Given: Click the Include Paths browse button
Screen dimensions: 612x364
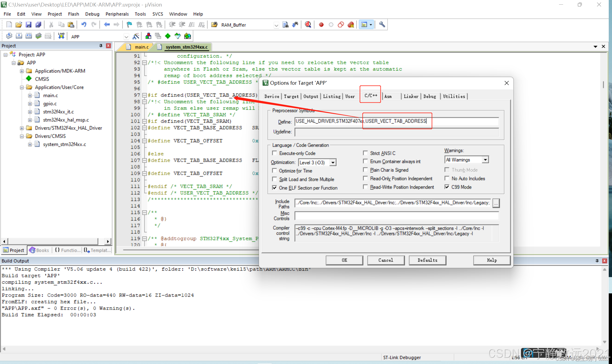Looking at the screenshot, I should point(496,203).
